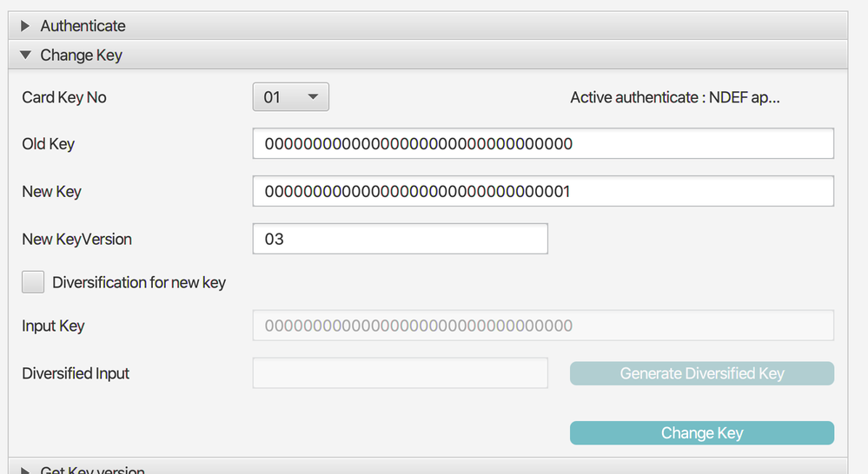
Task: Click the Change Key header title
Action: pos(81,56)
